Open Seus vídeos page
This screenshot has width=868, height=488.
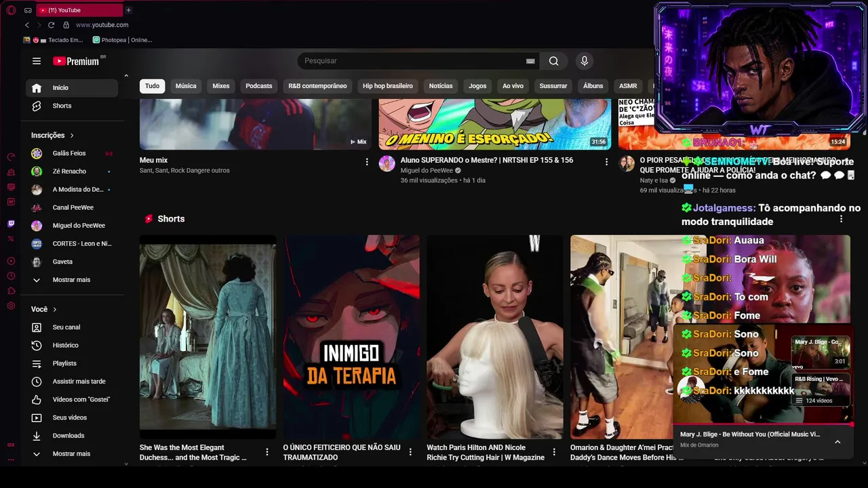click(x=72, y=418)
